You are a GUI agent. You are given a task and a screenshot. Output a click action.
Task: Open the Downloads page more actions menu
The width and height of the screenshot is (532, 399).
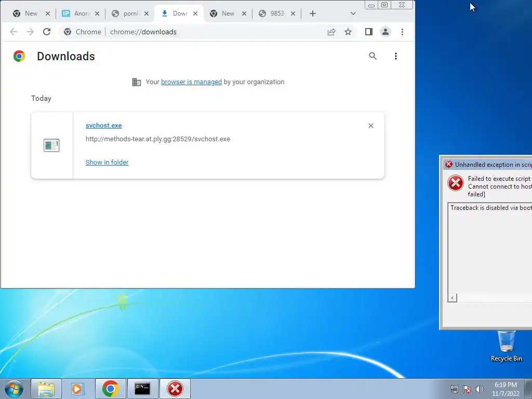[395, 56]
